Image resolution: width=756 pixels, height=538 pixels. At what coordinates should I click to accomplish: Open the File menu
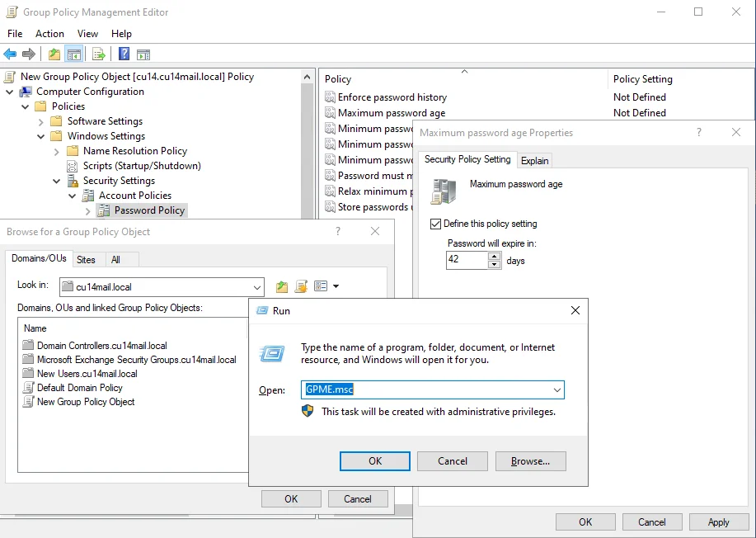(15, 34)
